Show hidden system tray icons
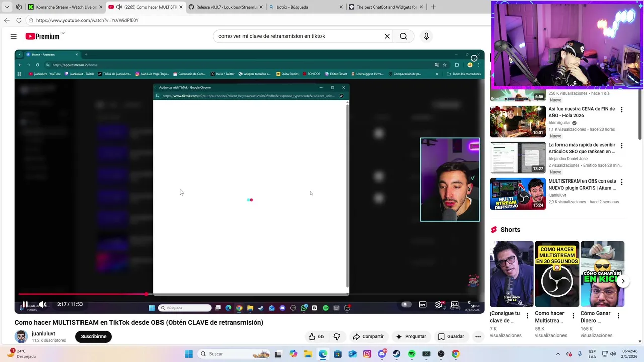 [557, 354]
